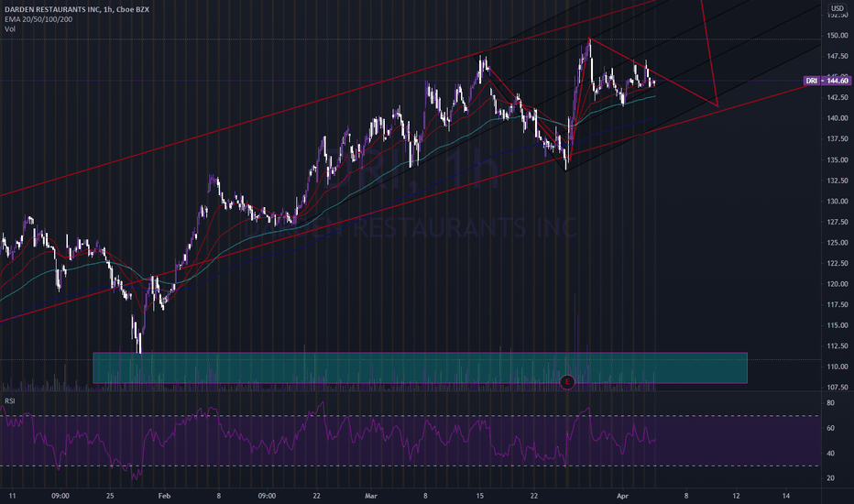The image size is (854, 504).
Task: Click the DRI 144.60 price tag
Action: point(827,81)
